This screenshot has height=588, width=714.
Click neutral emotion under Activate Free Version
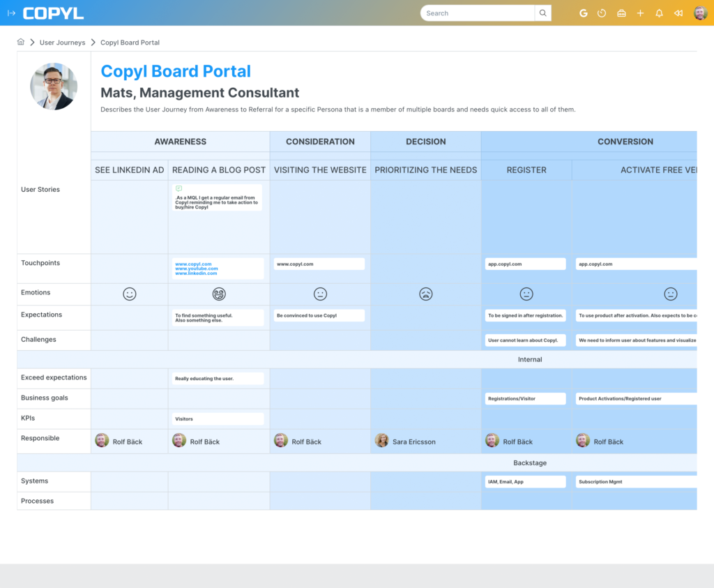point(670,294)
